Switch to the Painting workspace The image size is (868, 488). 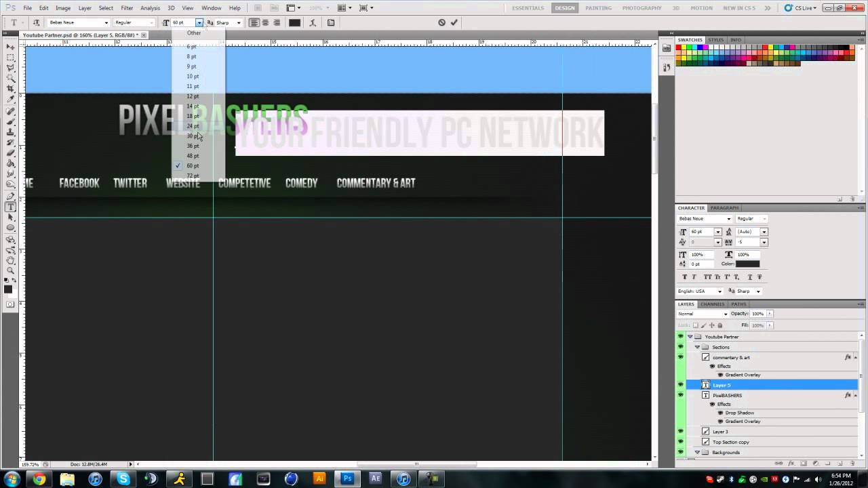click(x=598, y=8)
